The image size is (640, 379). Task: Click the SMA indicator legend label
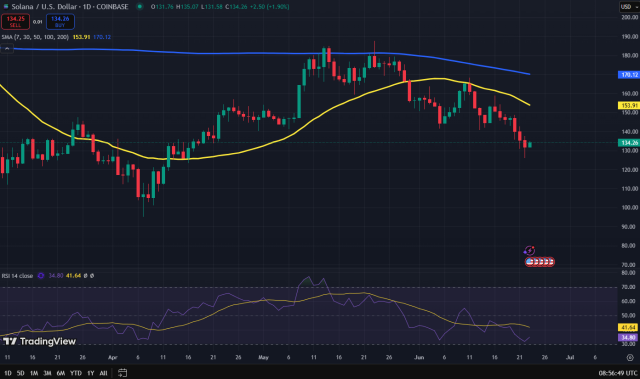[x=35, y=37]
